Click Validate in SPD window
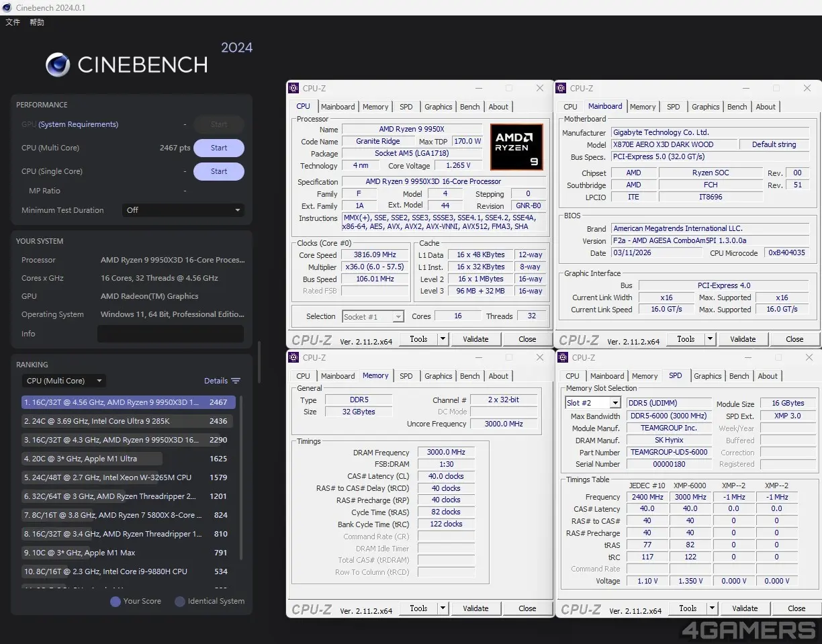Screen dimensions: 822x644 [x=745, y=608]
